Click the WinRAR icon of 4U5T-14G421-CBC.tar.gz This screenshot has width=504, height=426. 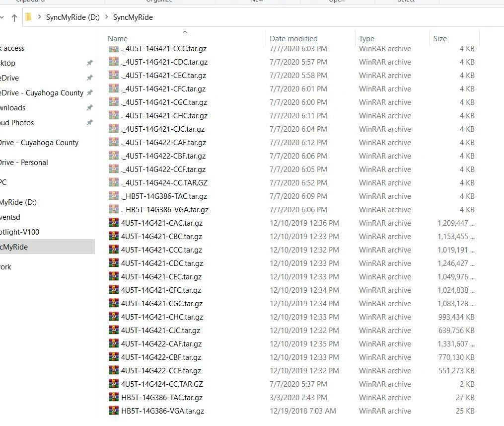click(x=114, y=236)
